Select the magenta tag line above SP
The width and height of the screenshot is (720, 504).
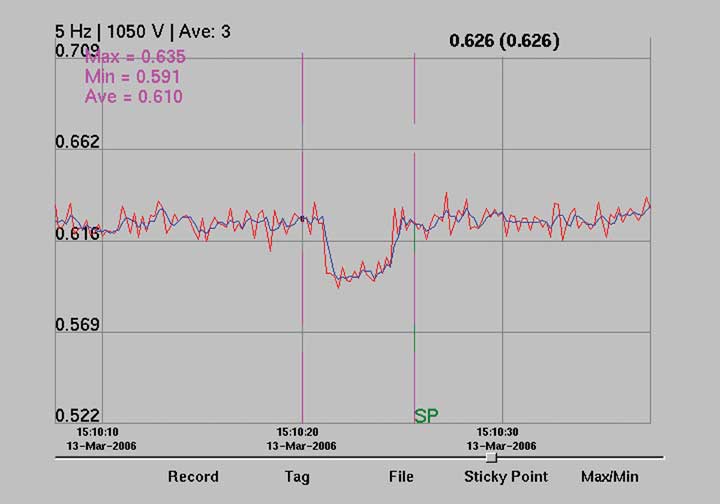coord(414,90)
